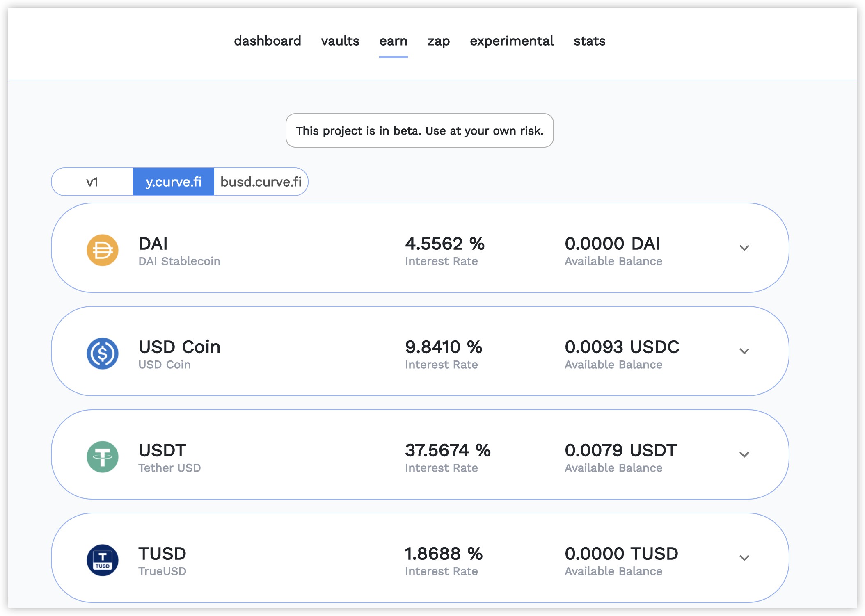
Task: Click the USD Coin asset title
Action: [179, 347]
